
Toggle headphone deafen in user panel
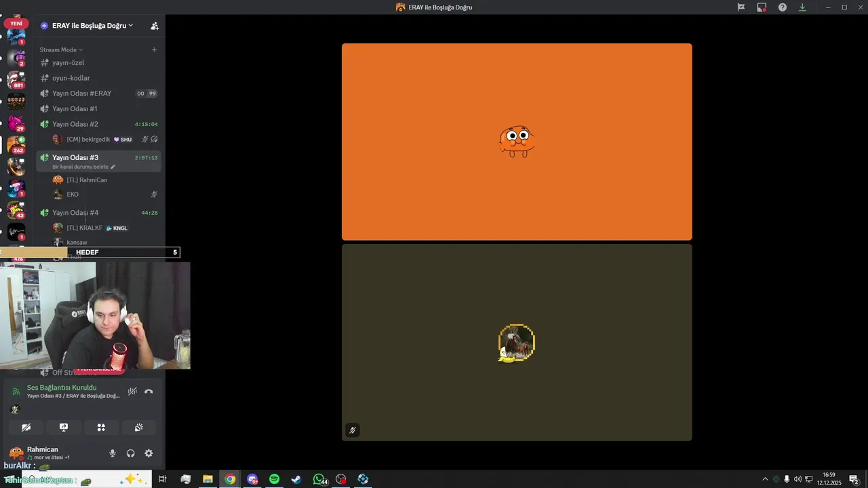131,453
